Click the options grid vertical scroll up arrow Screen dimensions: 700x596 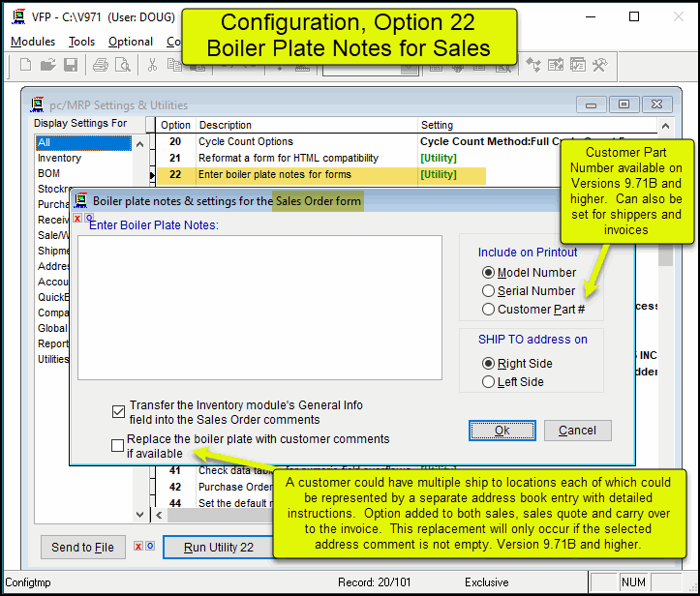(665, 126)
